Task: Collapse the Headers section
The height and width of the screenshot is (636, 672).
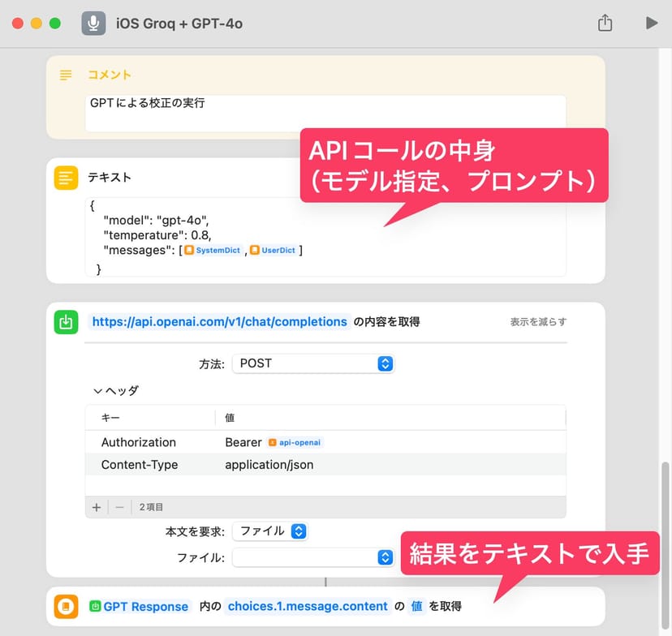Action: pos(98,390)
